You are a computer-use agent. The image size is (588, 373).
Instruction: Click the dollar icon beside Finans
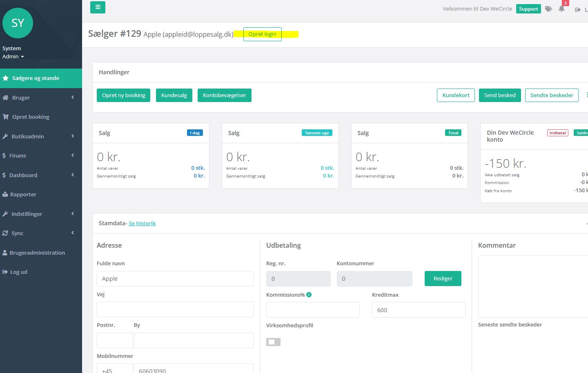tap(4, 155)
